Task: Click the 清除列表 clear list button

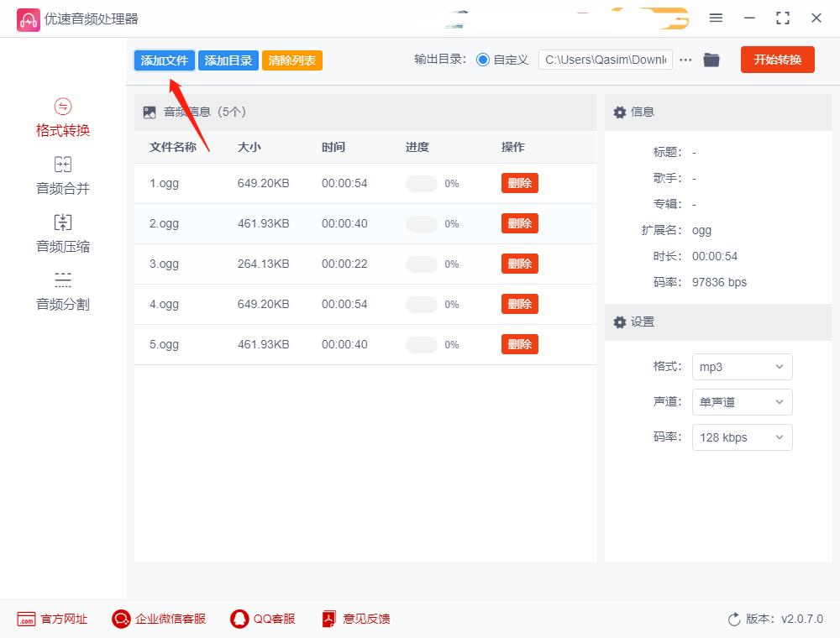Action: pyautogui.click(x=291, y=60)
